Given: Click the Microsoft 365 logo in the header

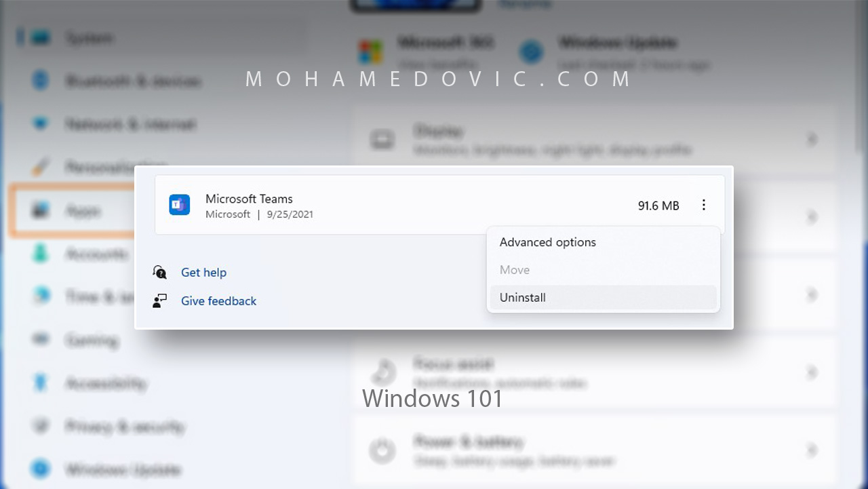Looking at the screenshot, I should click(371, 52).
